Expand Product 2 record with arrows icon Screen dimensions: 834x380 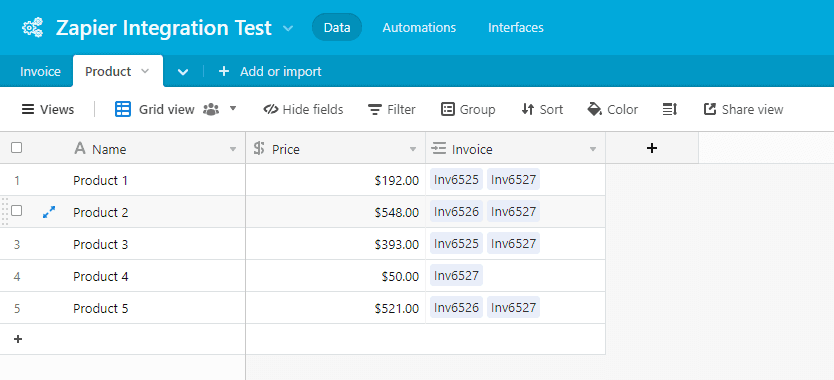tap(49, 212)
